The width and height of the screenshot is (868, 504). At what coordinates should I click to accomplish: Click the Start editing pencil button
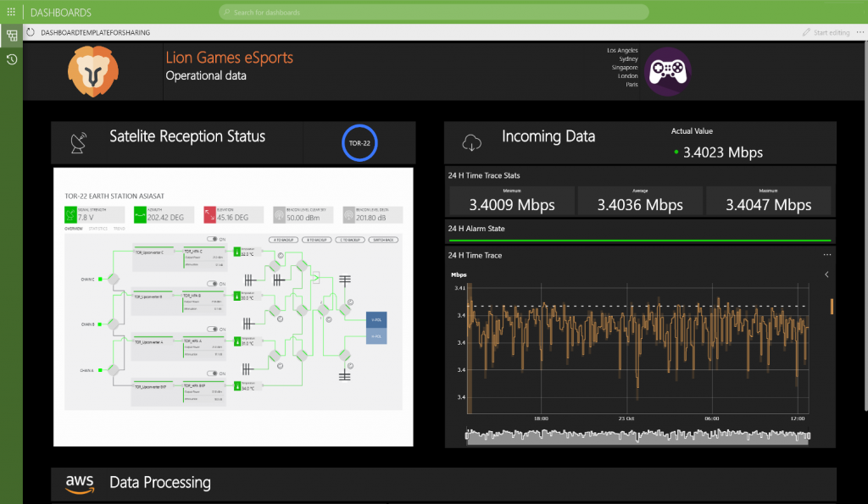[826, 33]
